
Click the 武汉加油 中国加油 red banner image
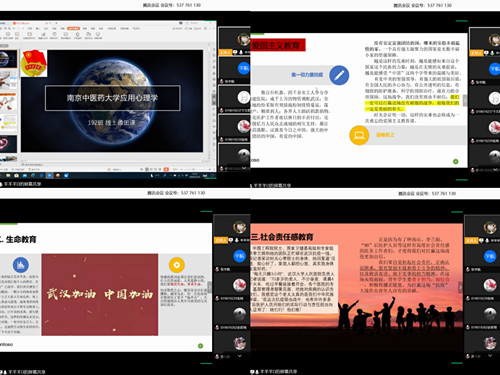tap(100, 295)
